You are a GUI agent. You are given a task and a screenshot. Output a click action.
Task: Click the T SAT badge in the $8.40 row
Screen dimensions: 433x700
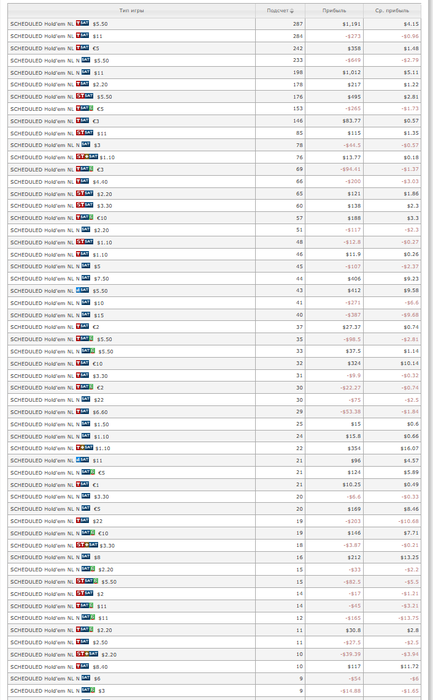(83, 666)
